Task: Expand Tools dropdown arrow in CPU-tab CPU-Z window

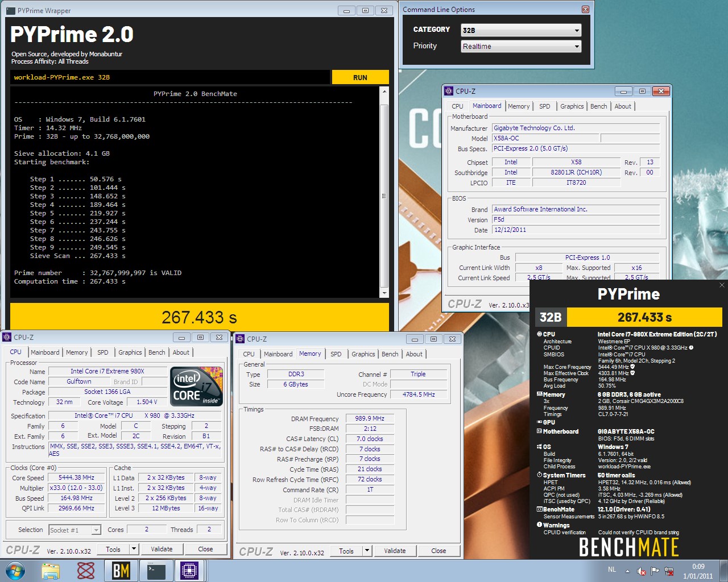Action: pyautogui.click(x=134, y=549)
